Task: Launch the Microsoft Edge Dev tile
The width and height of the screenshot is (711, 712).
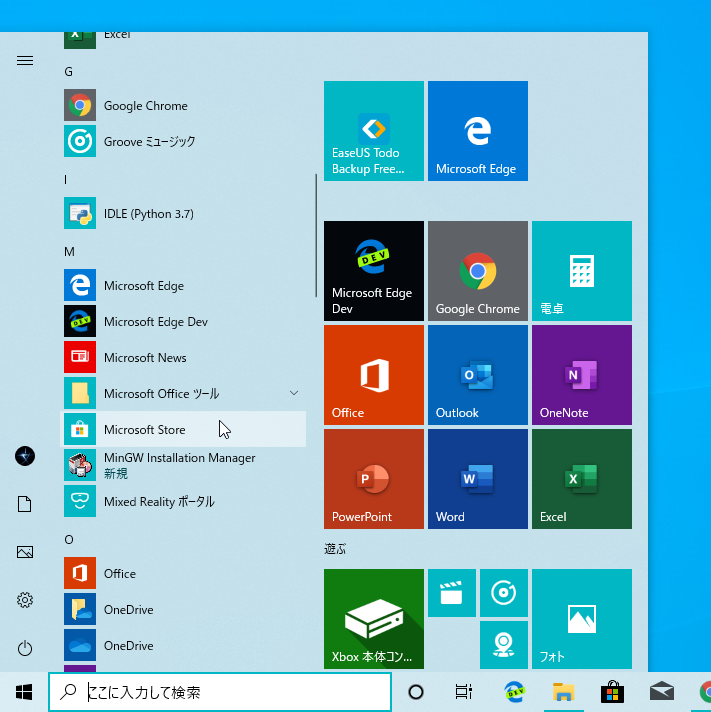Action: [374, 271]
